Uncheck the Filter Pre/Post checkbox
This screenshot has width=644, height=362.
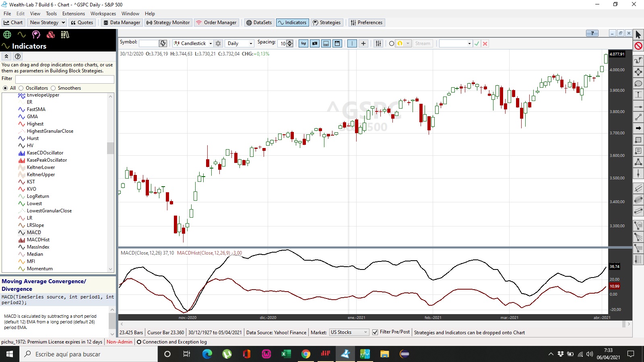tap(375, 332)
